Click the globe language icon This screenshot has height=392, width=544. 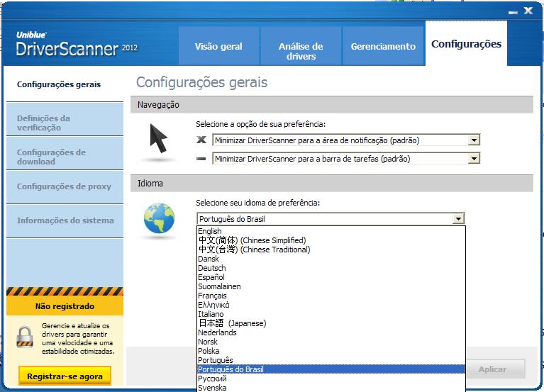click(x=160, y=218)
